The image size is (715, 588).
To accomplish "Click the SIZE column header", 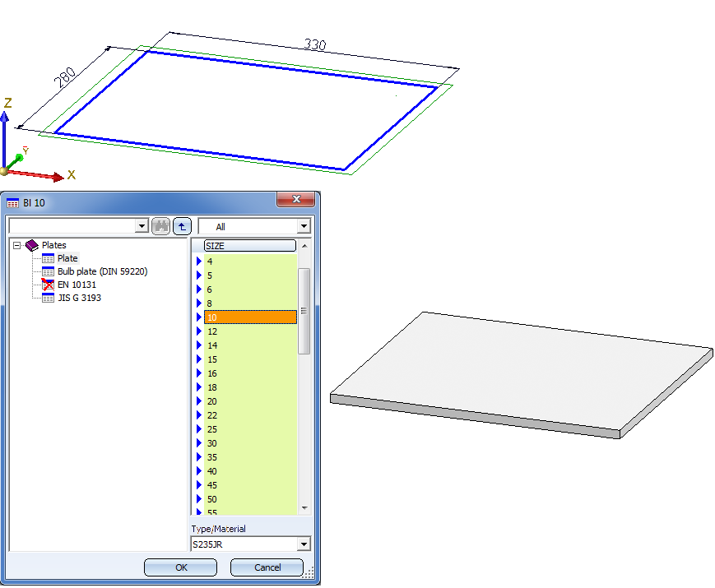I will [x=250, y=246].
